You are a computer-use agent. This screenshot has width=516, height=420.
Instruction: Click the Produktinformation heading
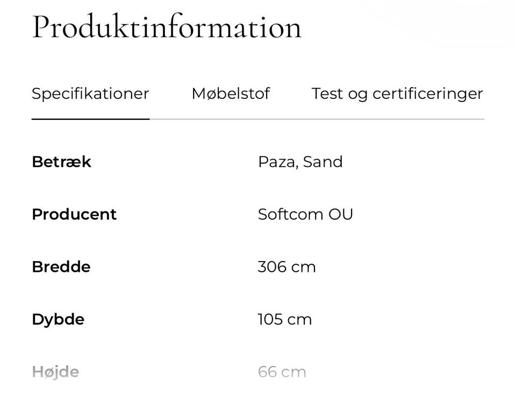point(167,27)
